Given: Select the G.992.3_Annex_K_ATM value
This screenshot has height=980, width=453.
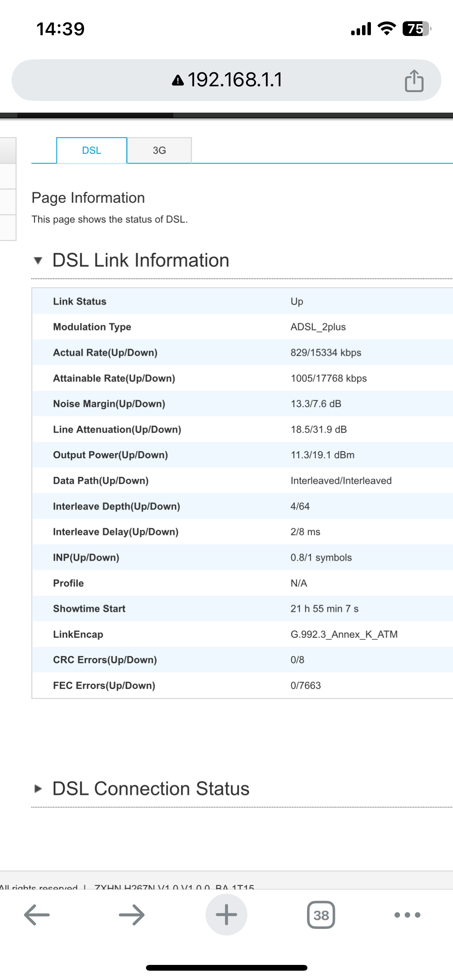Looking at the screenshot, I should click(344, 634).
